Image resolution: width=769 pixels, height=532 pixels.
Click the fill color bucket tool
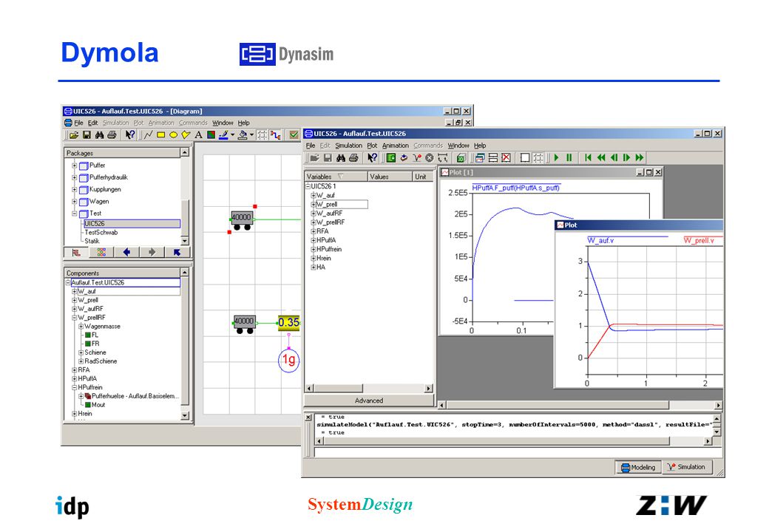coord(243,134)
